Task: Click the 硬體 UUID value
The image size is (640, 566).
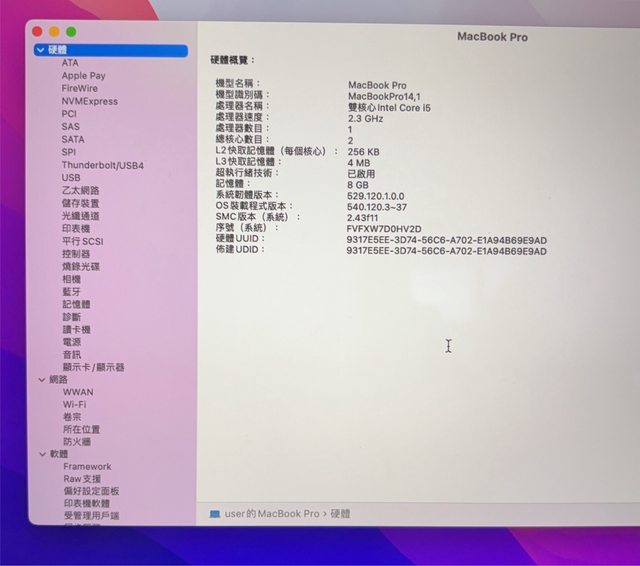Action: 447,240
